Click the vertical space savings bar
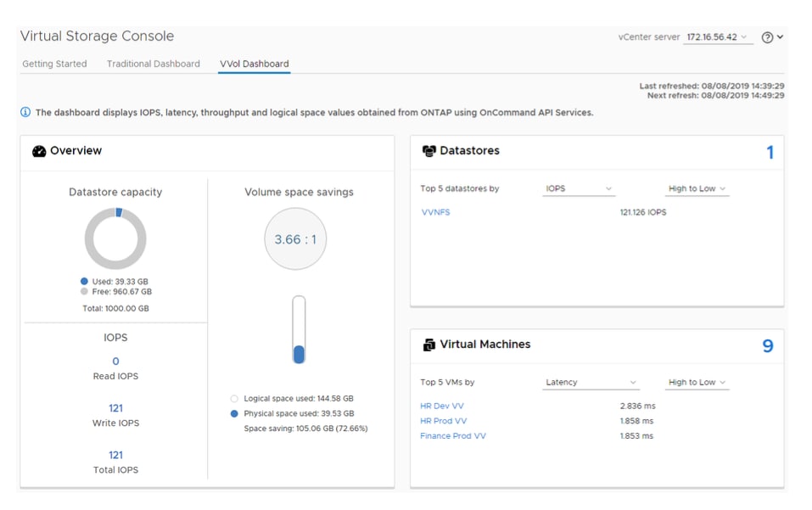 (299, 330)
